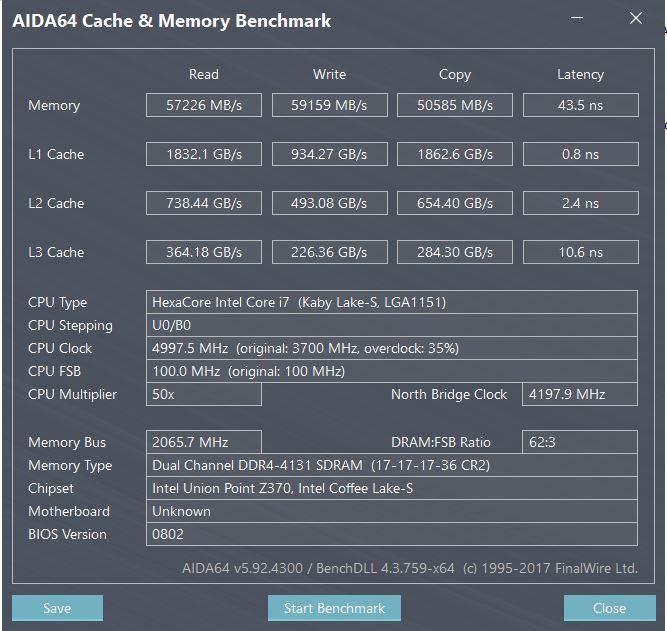This screenshot has height=631, width=667.
Task: Select Memory Latency value 43.5 ns
Action: click(581, 105)
